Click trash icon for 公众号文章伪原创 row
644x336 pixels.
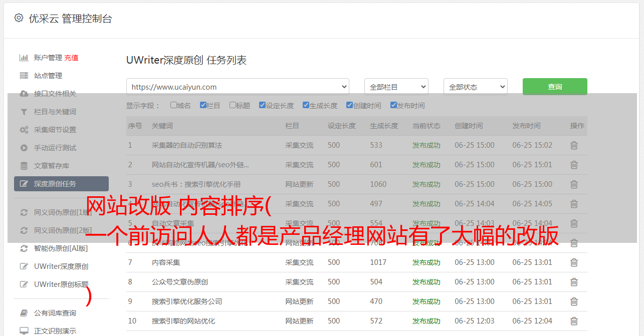coord(574,282)
